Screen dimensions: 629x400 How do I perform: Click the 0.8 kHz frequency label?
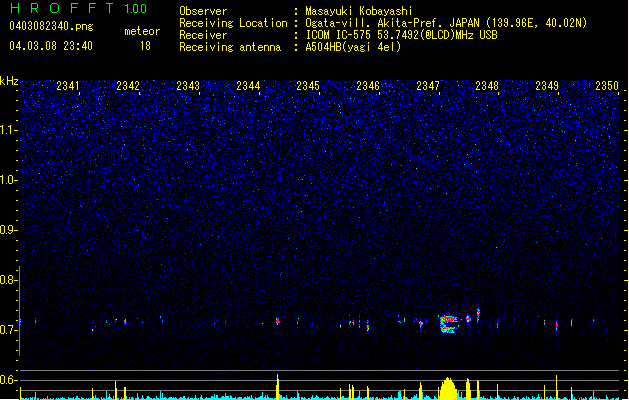(9, 280)
